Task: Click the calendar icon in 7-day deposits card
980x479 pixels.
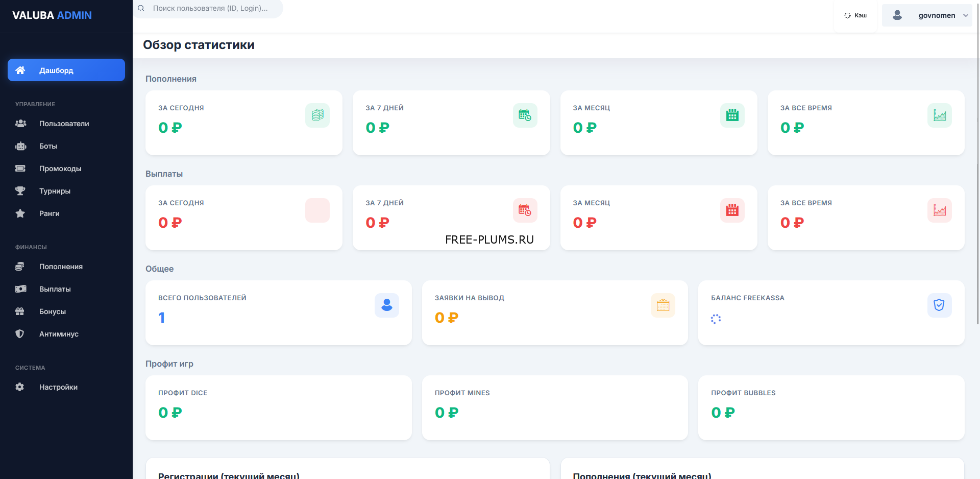Action: (525, 115)
